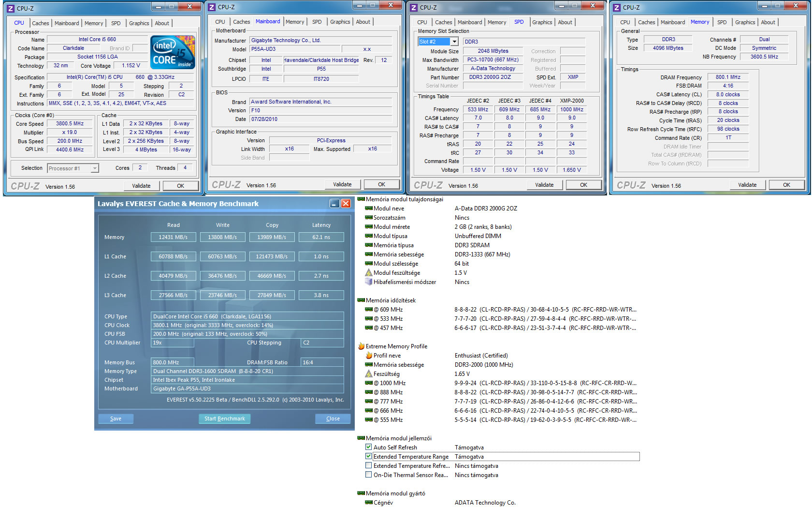Select the Memory tab in CPU-Z SPD window
The image size is (812, 508).
497,22
